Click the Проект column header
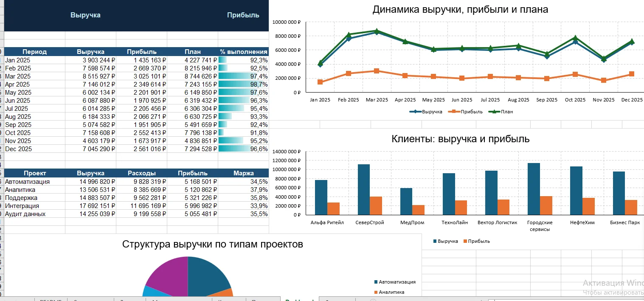644x301 pixels. pyautogui.click(x=35, y=173)
